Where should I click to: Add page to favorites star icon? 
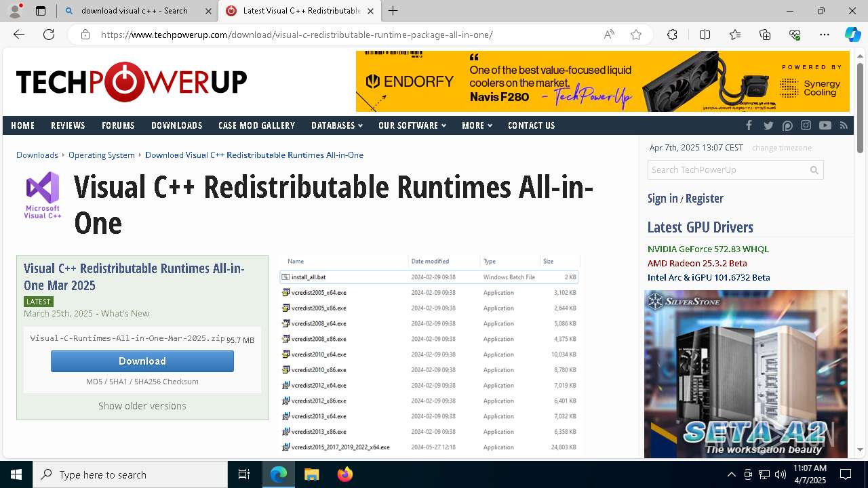(x=636, y=35)
